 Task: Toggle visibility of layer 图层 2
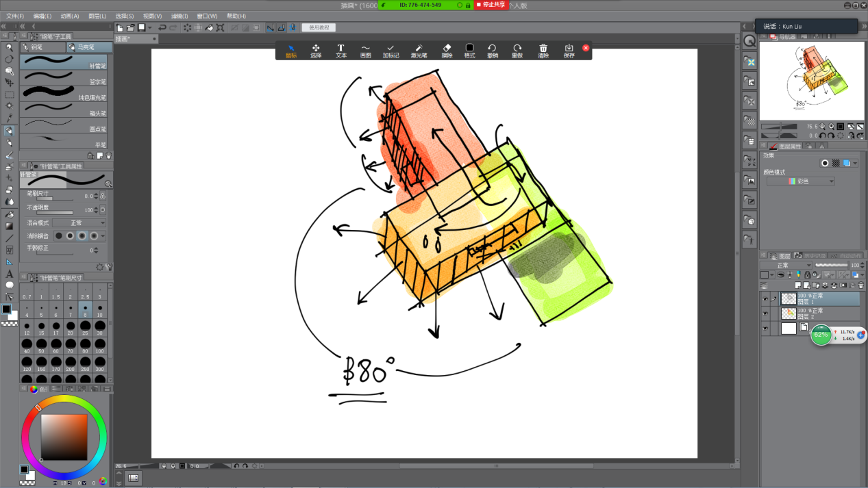click(765, 313)
